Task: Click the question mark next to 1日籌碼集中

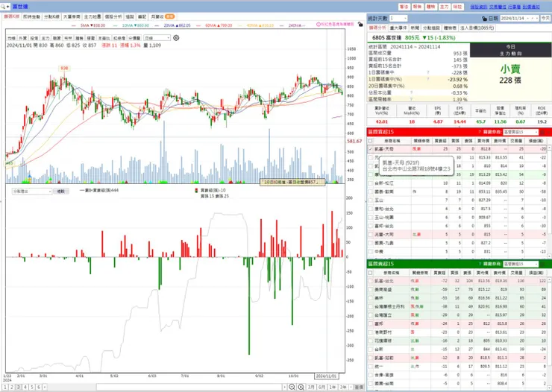Action: [428, 72]
